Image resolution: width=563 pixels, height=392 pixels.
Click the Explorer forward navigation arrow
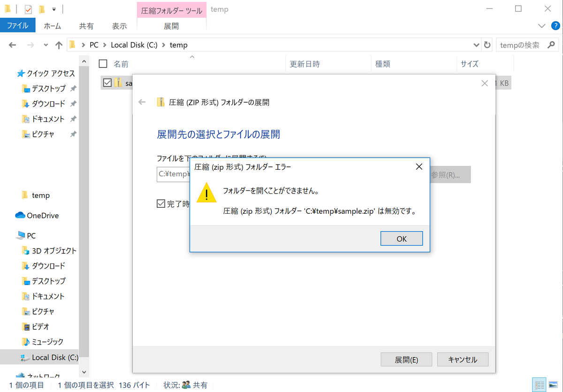coord(30,45)
